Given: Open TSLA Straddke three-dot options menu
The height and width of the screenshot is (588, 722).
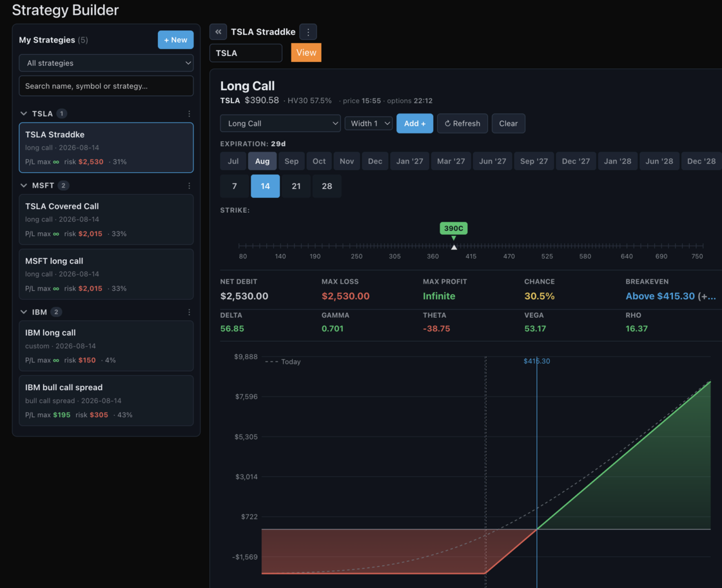Looking at the screenshot, I should (308, 32).
